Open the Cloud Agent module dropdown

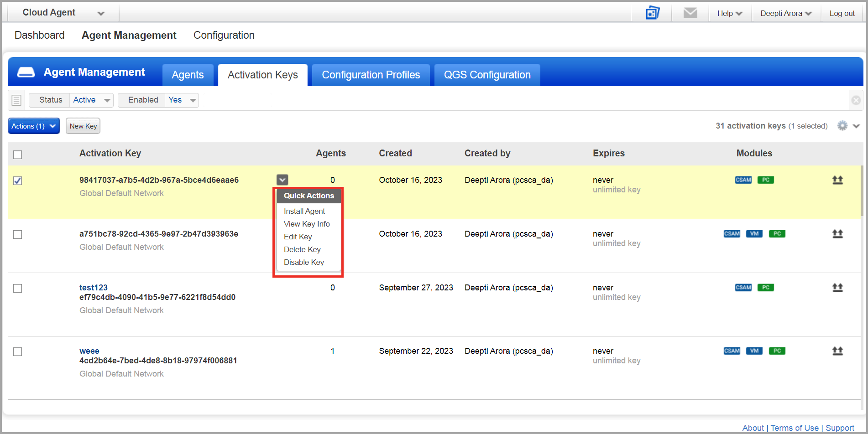[x=63, y=13]
